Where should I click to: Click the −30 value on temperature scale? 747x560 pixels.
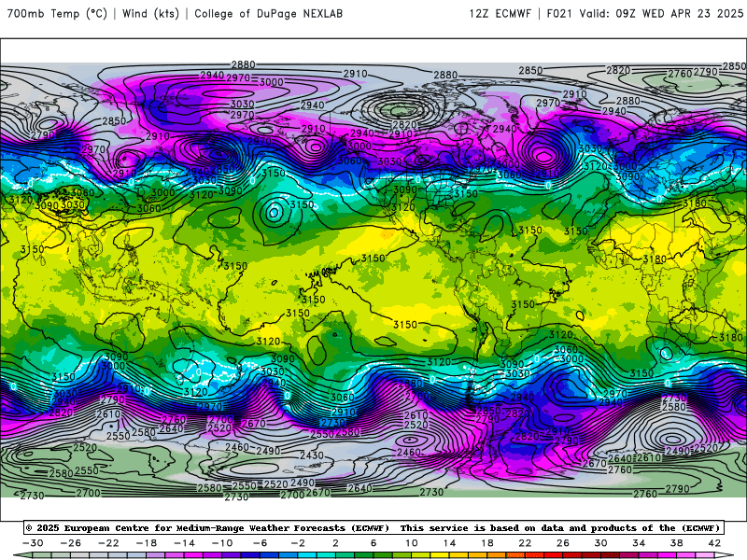tap(33, 543)
